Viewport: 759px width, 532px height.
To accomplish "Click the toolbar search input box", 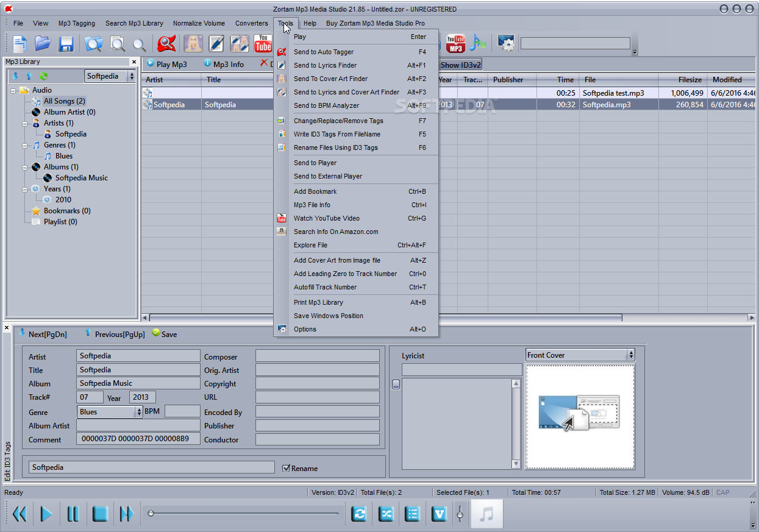I will [575, 43].
